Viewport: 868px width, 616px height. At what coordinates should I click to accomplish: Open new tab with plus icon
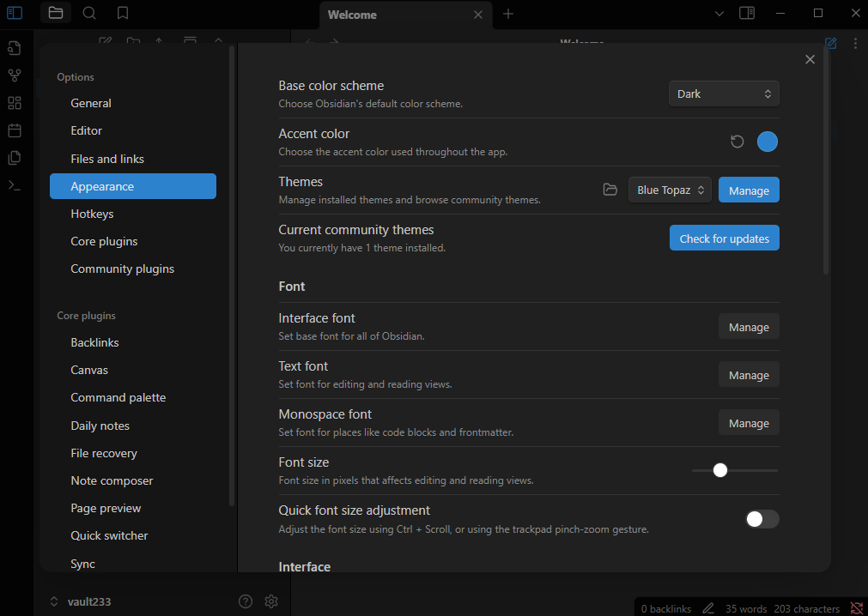pos(508,14)
